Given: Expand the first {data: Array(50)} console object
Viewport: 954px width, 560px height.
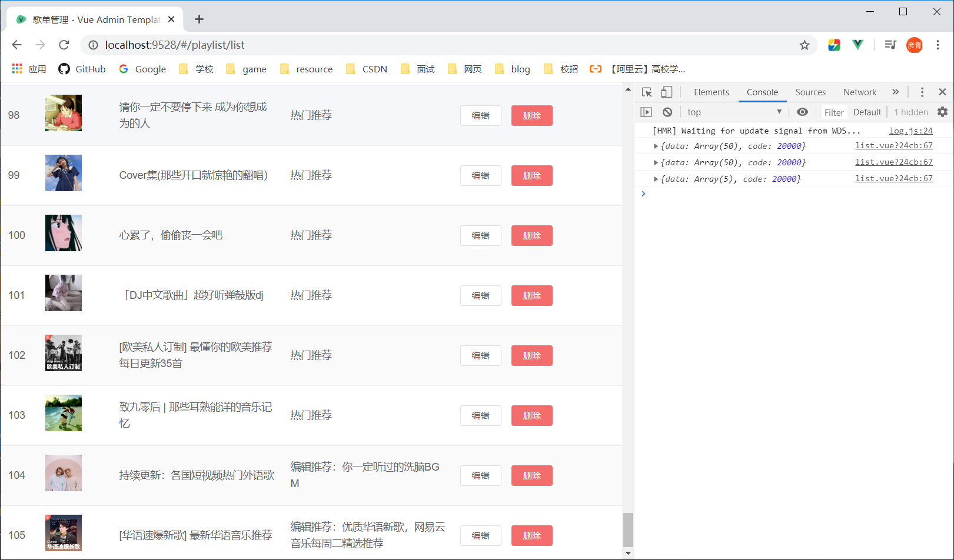Looking at the screenshot, I should pos(656,146).
